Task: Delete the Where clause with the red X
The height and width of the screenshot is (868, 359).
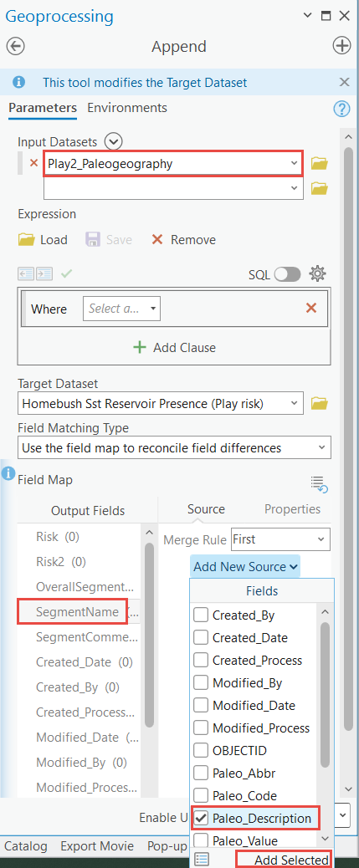Action: point(311,308)
